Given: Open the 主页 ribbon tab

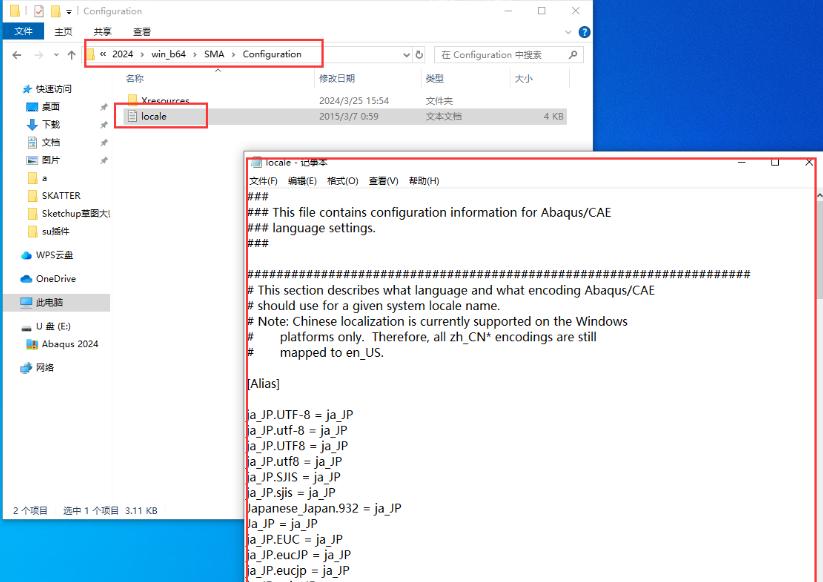Looking at the screenshot, I should tap(64, 31).
